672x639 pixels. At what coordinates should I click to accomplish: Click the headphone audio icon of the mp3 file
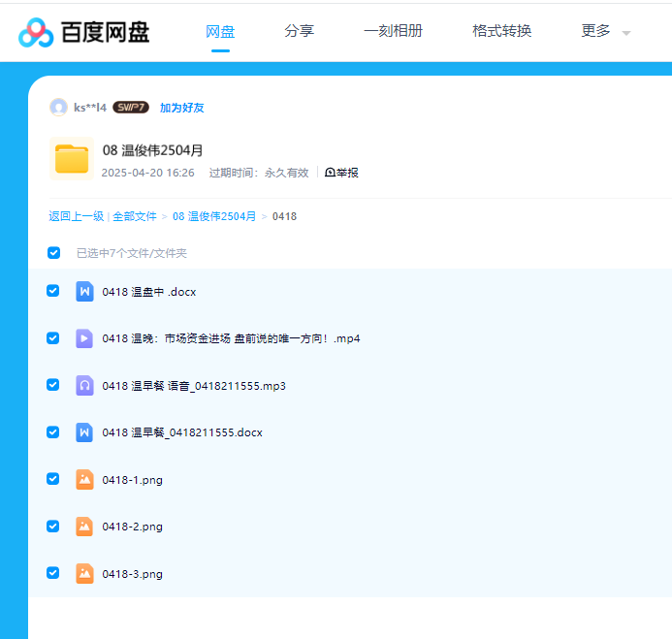pyautogui.click(x=84, y=385)
